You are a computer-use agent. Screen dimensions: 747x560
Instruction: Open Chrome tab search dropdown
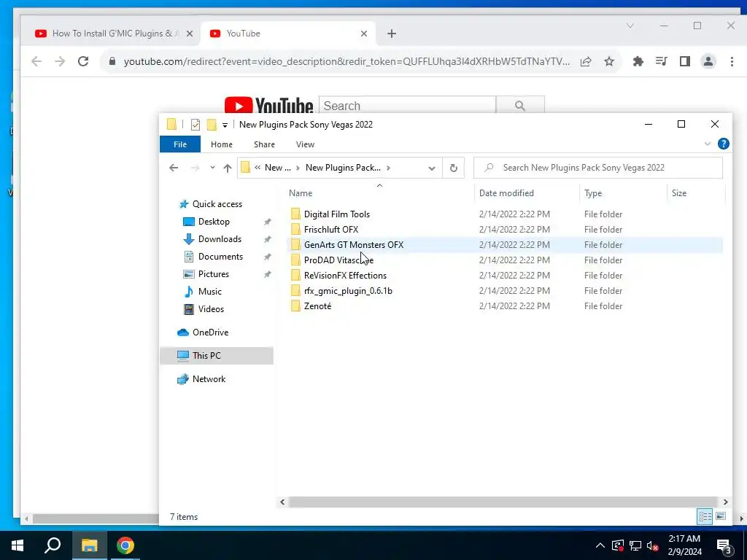pos(630,26)
